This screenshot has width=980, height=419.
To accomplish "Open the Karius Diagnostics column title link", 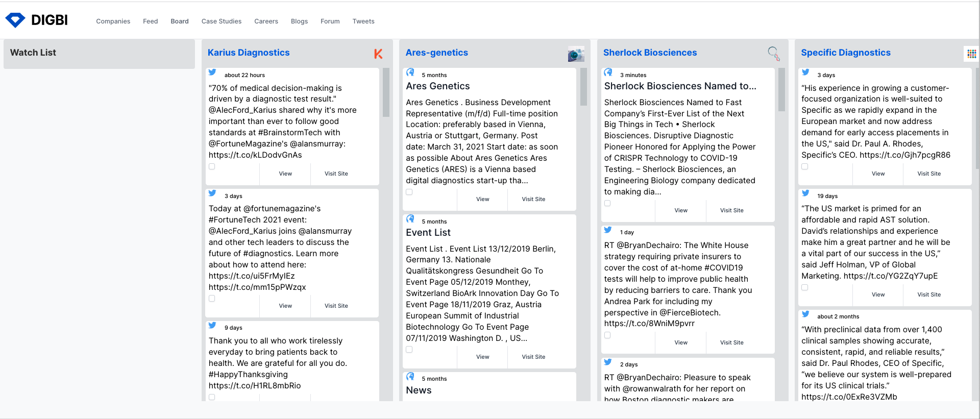I will [249, 53].
